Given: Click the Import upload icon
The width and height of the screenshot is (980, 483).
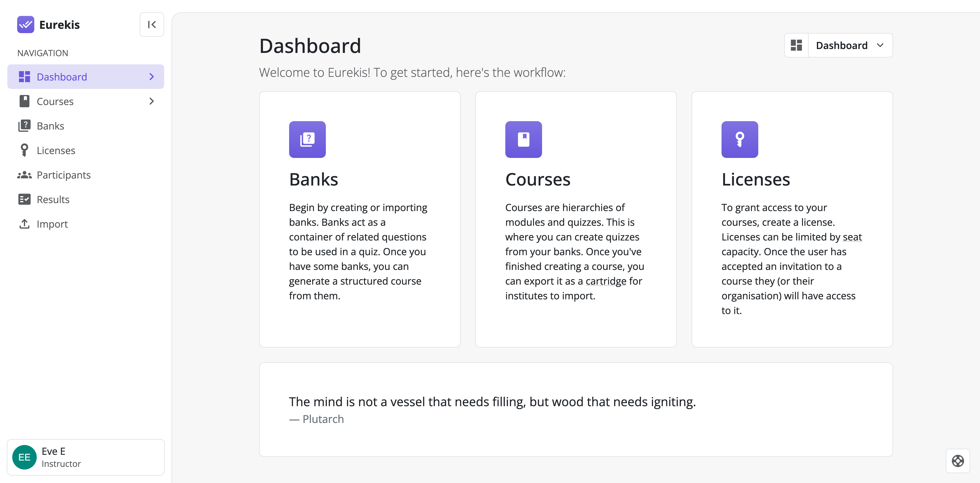Looking at the screenshot, I should [24, 224].
